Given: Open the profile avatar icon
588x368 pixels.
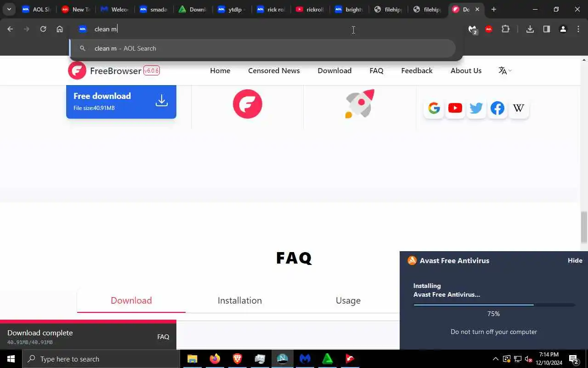Looking at the screenshot, I should click(x=563, y=29).
